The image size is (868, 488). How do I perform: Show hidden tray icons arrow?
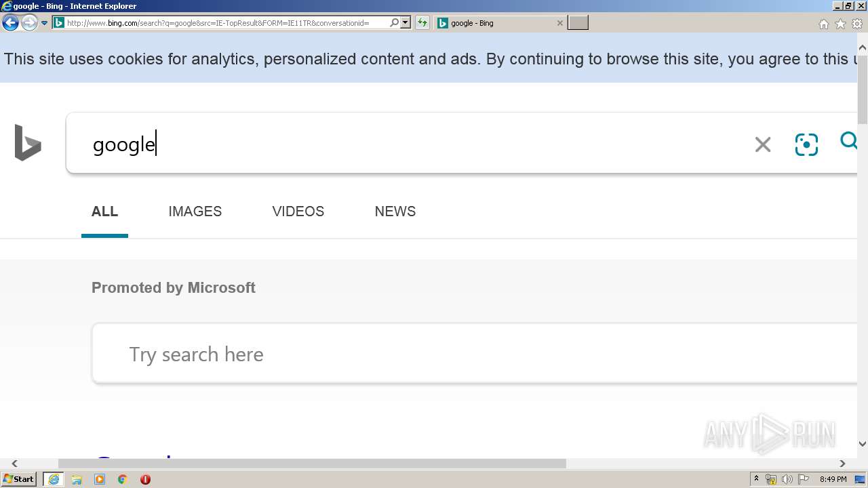click(x=756, y=479)
